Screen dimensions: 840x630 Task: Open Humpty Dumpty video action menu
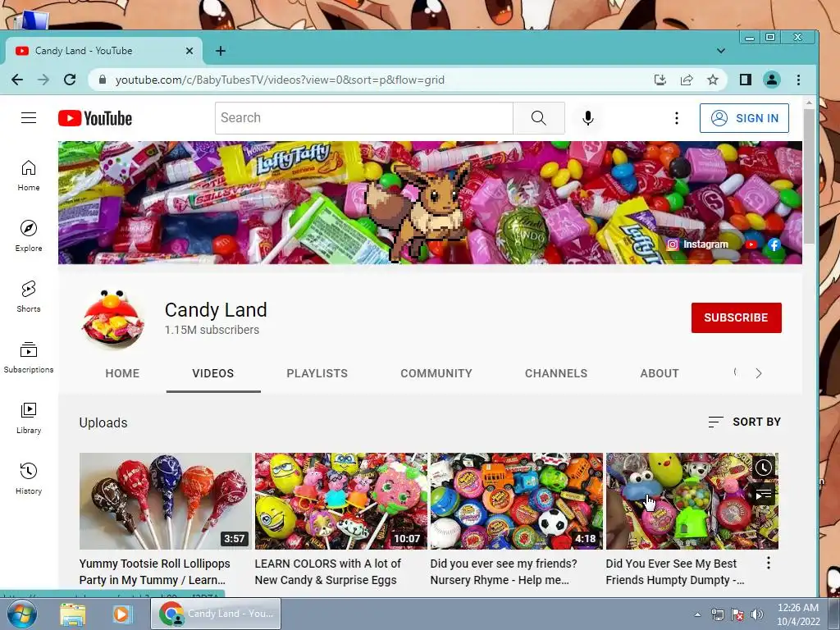[x=768, y=563]
